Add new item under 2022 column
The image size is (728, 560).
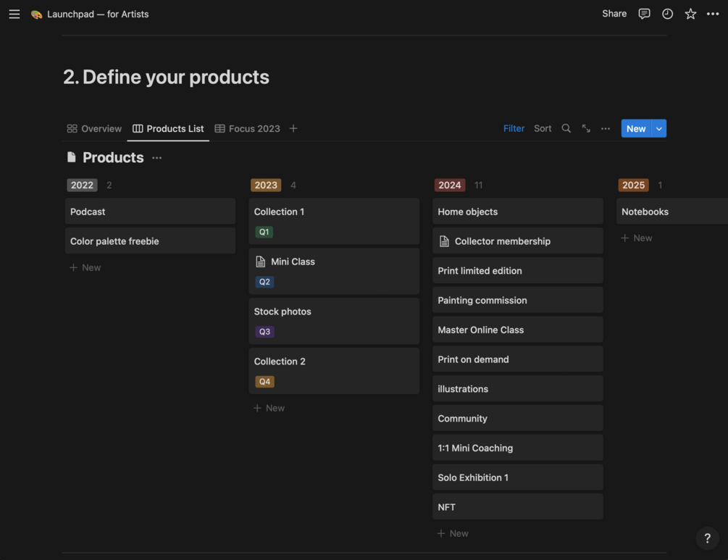85,267
